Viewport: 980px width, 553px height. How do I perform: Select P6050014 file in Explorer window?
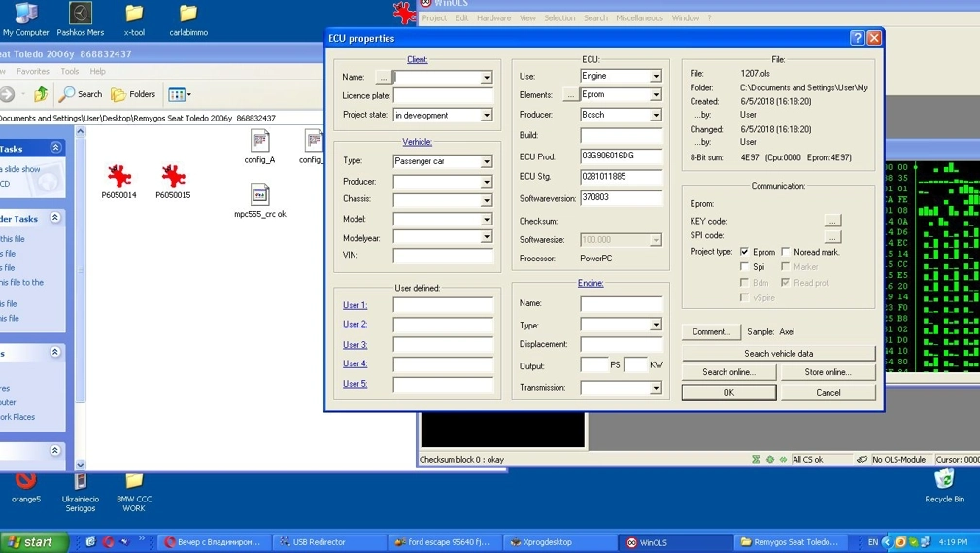(118, 182)
